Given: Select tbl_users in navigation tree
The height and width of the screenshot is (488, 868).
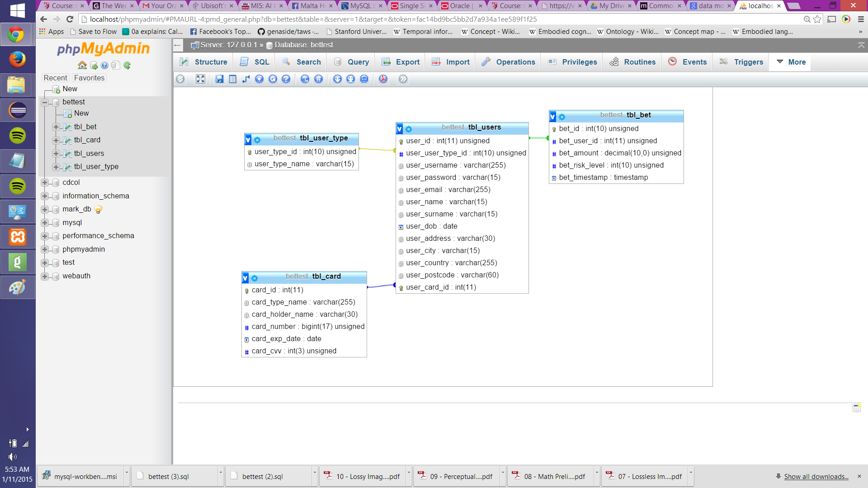Looking at the screenshot, I should coord(89,154).
